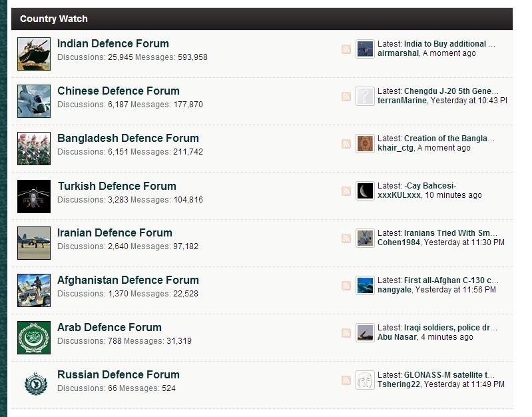View Cohen1984's user profile
This screenshot has height=417, width=532.
(399, 242)
